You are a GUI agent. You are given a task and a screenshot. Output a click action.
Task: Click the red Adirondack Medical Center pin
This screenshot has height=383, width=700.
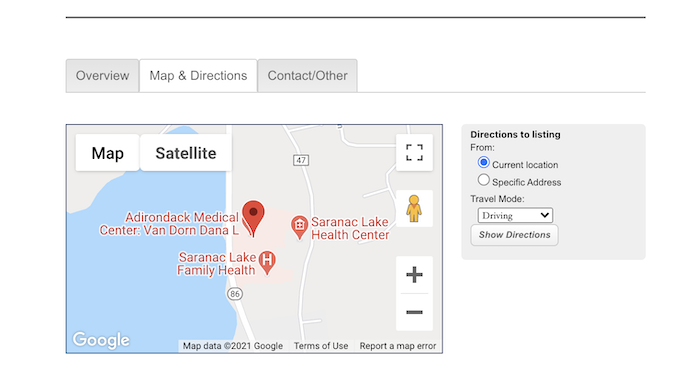coord(253,218)
